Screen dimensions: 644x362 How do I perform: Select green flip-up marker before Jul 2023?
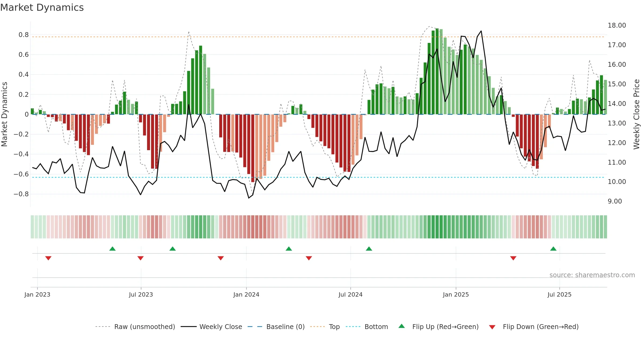point(112,249)
